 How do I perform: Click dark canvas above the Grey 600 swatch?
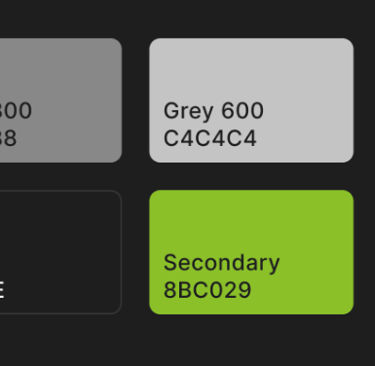click(251, 19)
